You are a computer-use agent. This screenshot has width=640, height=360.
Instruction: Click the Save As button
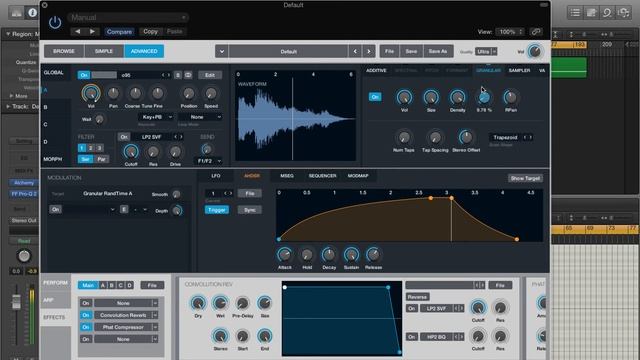click(438, 51)
